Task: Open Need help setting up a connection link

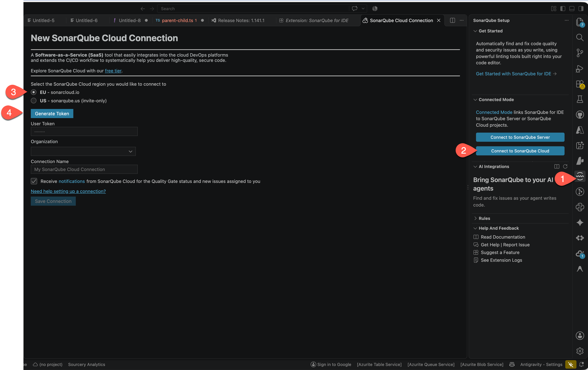Action: [68, 191]
